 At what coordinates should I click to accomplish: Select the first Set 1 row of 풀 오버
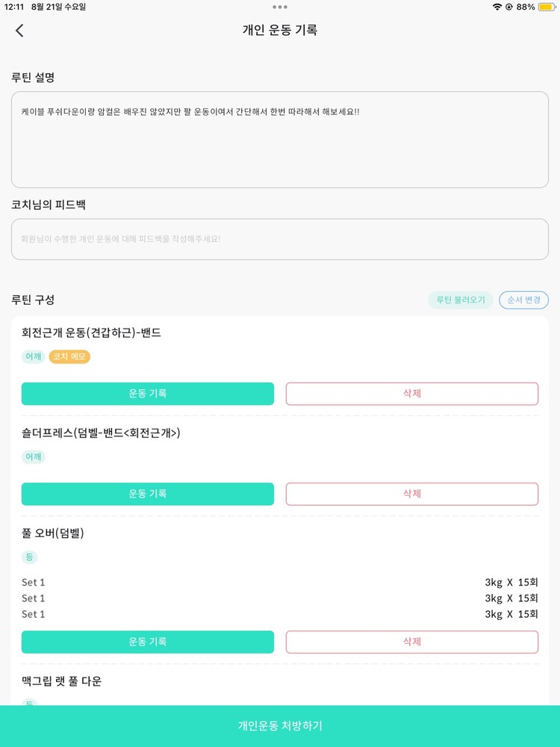280,583
